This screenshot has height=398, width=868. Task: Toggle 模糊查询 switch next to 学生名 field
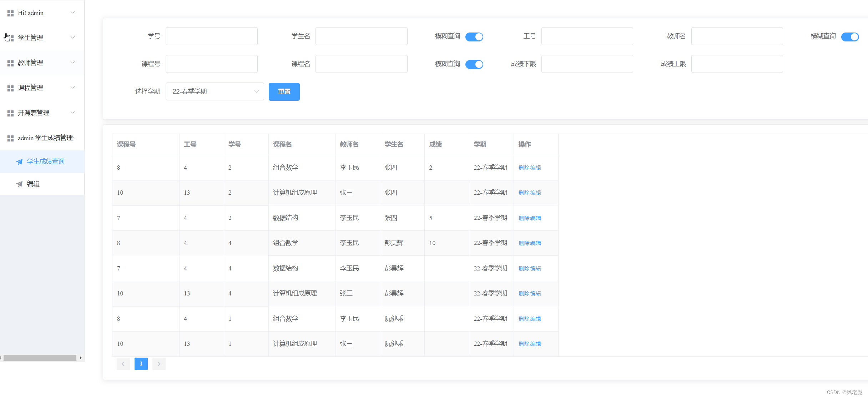point(474,37)
